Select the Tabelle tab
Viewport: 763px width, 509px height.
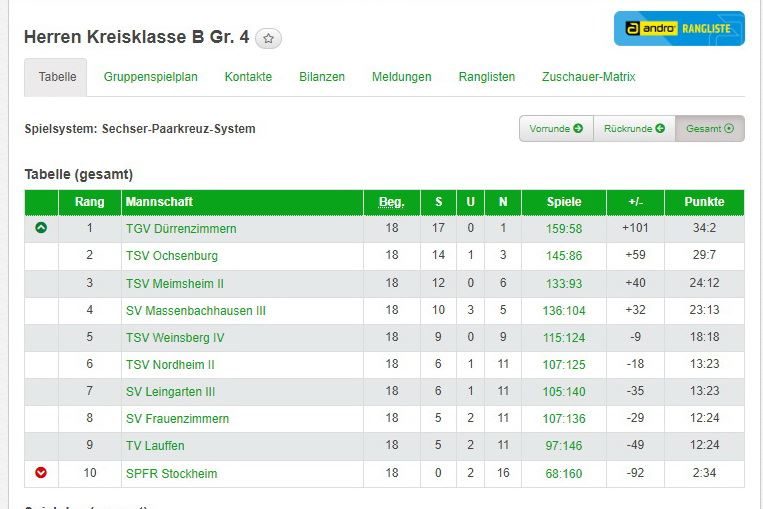tap(56, 77)
